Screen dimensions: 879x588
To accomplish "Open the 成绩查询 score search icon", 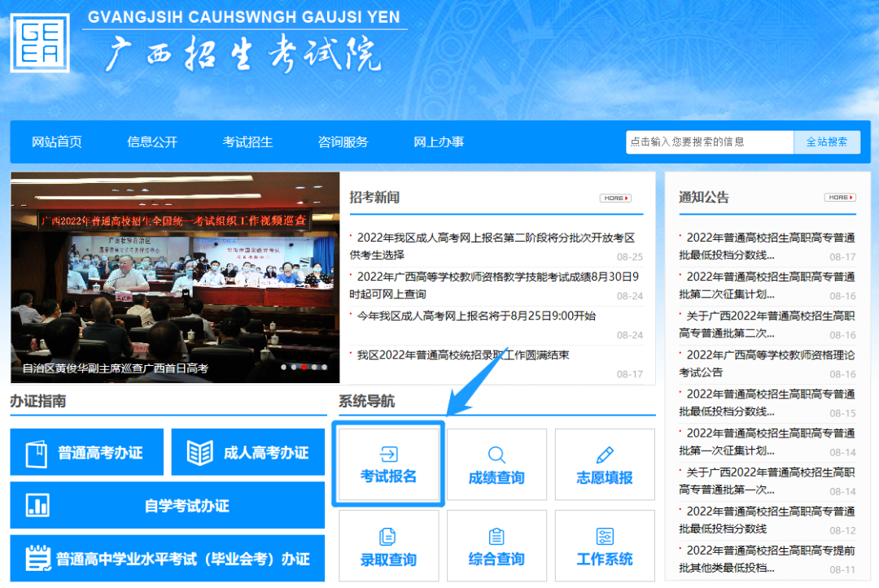I will coord(496,455).
